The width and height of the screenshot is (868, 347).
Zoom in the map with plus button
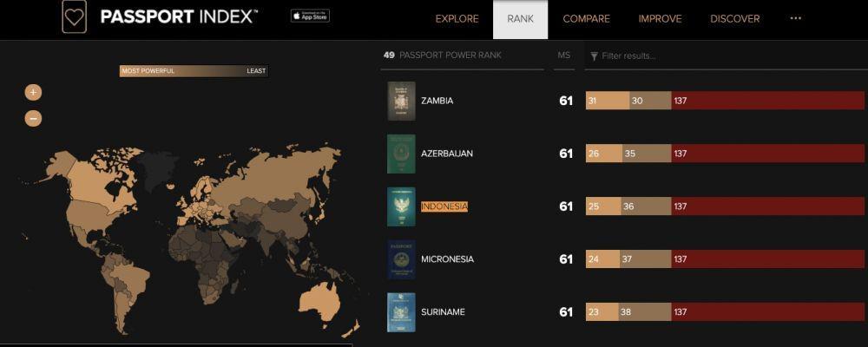pyautogui.click(x=33, y=93)
